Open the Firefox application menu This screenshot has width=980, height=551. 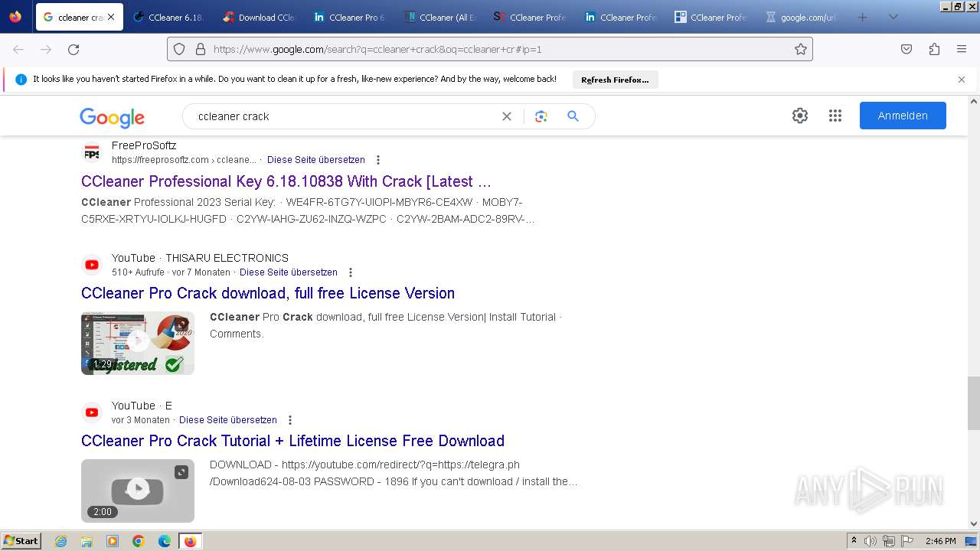click(x=962, y=49)
